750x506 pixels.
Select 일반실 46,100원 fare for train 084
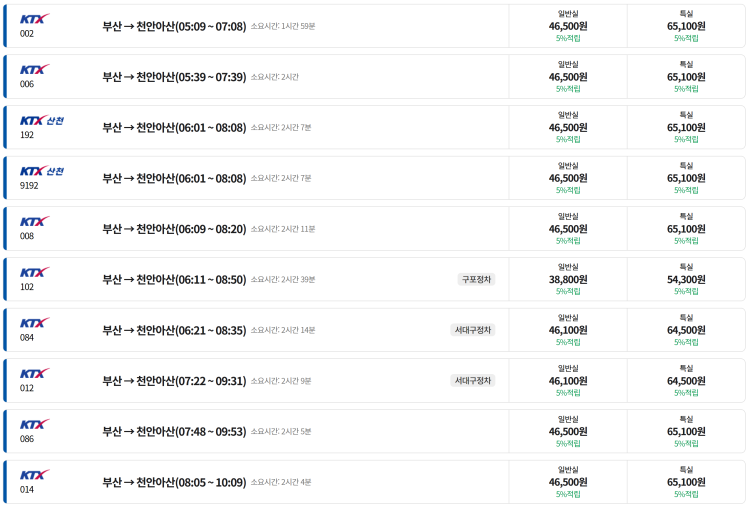click(x=568, y=330)
